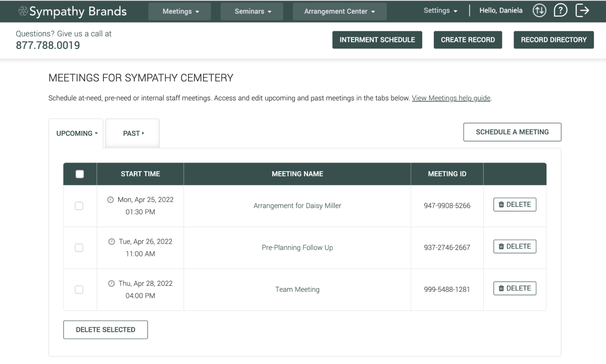Click the Sympathy Brands logo
The width and height of the screenshot is (606, 364).
click(x=72, y=11)
